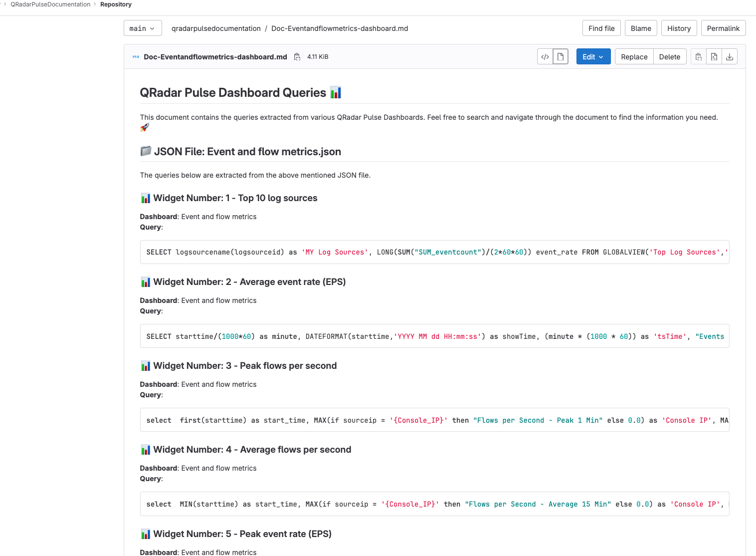Click the Find file button
This screenshot has height=556, width=756.
click(x=601, y=28)
